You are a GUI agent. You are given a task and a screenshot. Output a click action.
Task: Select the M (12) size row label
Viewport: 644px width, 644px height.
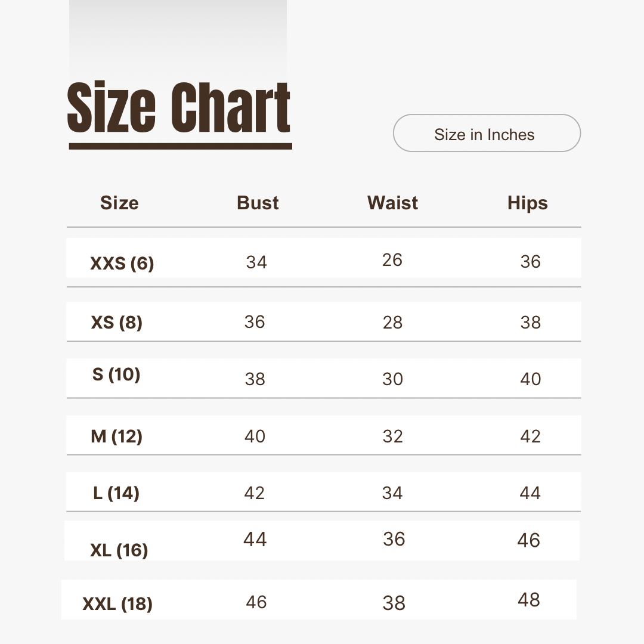[117, 436]
